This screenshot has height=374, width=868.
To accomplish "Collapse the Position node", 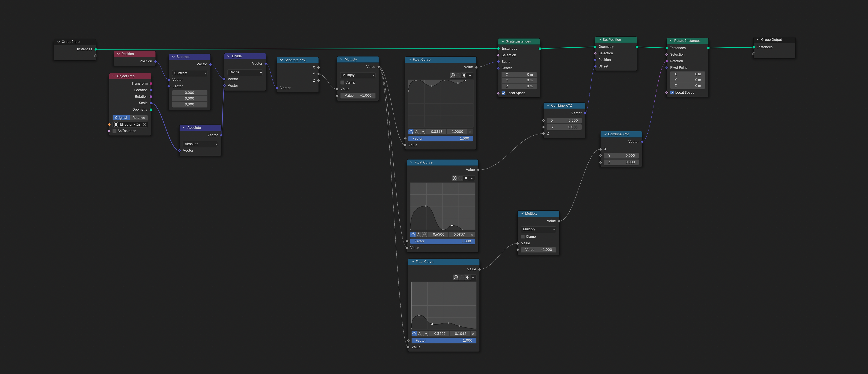I will click(118, 54).
